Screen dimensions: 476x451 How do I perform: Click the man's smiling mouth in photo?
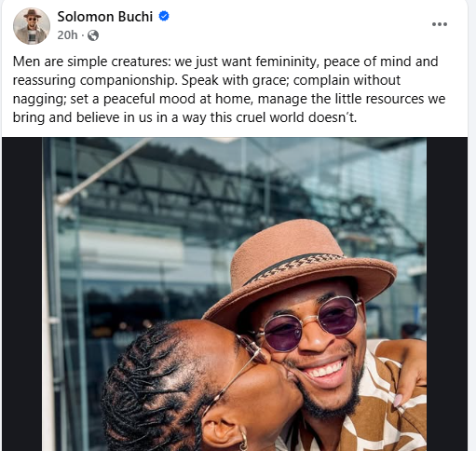(324, 371)
